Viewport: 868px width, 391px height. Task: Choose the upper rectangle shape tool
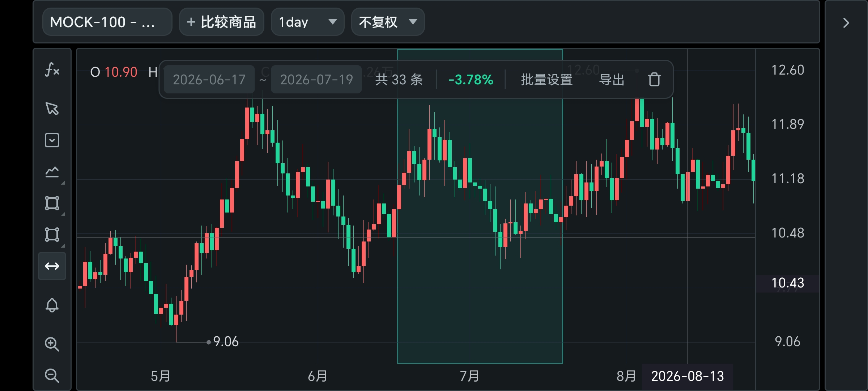[x=52, y=203]
